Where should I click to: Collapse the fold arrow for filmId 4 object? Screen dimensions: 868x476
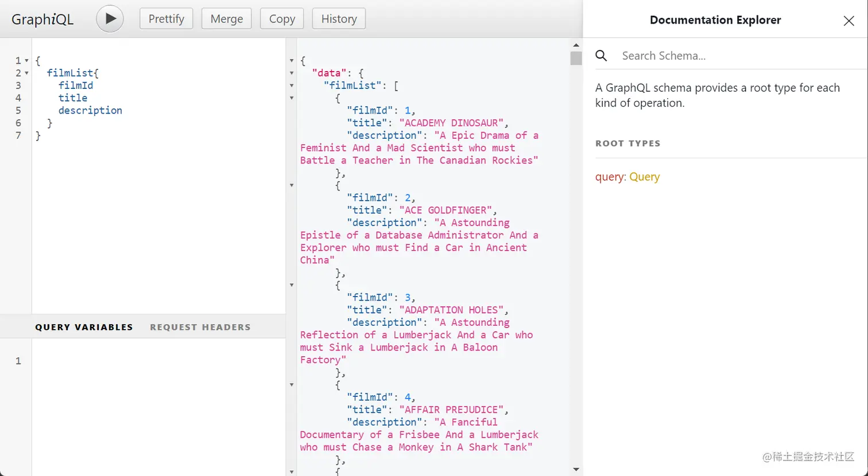292,385
